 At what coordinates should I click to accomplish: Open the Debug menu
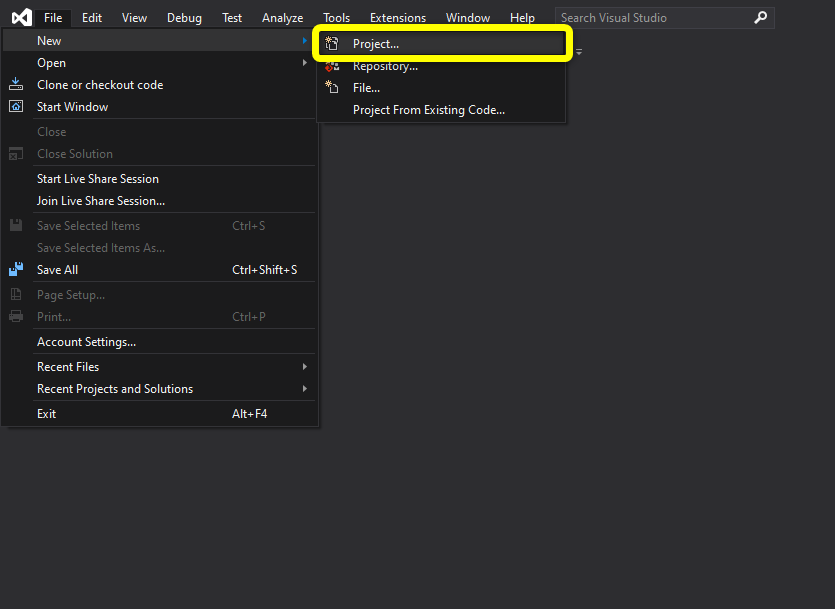[x=184, y=17]
